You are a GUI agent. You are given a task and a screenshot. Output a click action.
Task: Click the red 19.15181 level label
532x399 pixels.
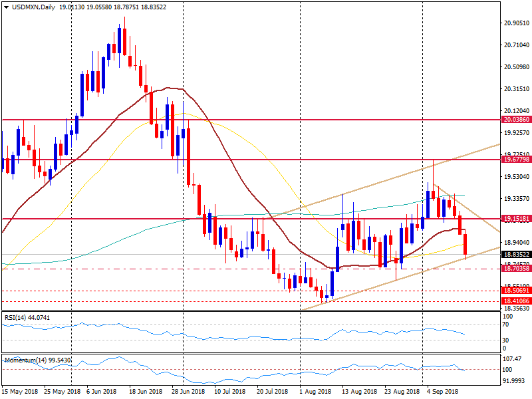pos(516,219)
